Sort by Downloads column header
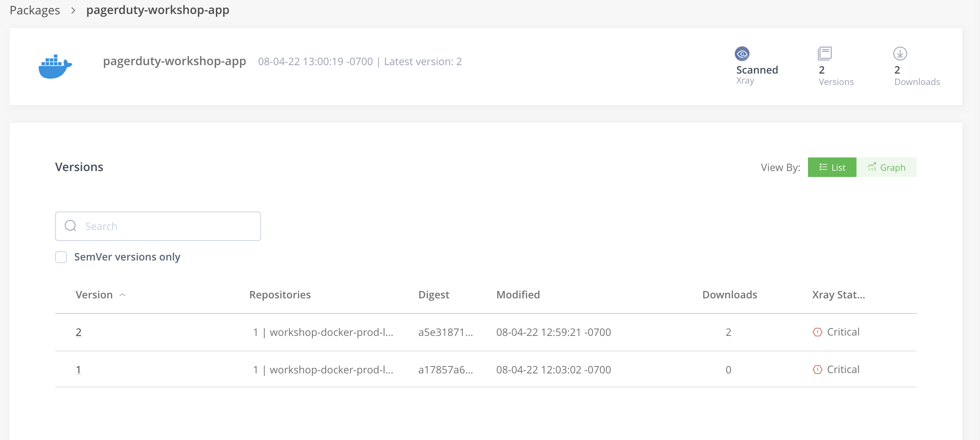Screen dimensions: 980x440 pyautogui.click(x=729, y=295)
